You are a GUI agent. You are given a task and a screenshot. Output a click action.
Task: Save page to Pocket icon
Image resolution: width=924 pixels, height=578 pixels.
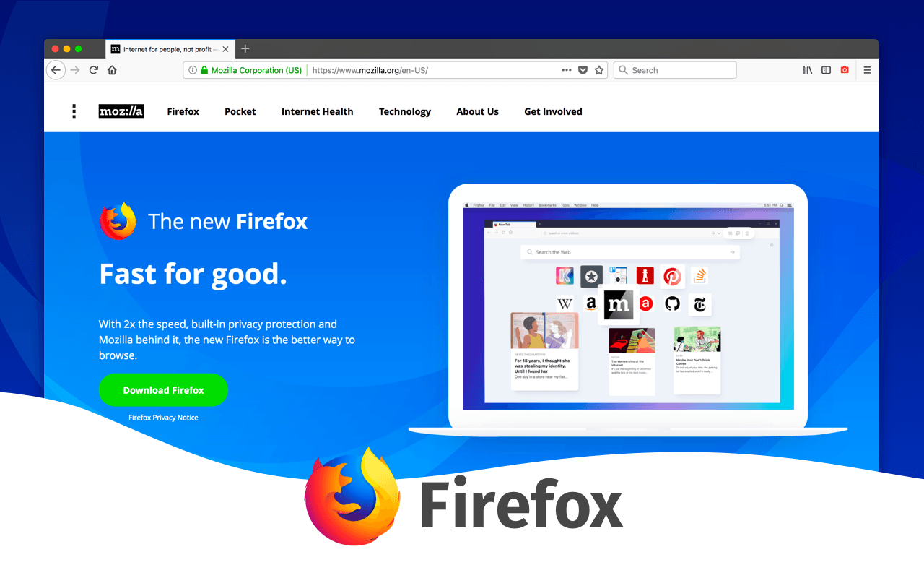click(x=583, y=70)
